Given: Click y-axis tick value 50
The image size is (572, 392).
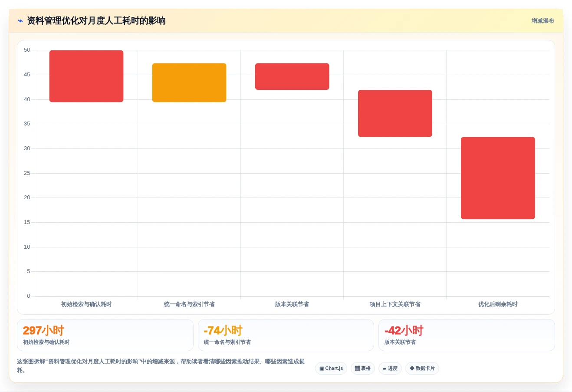Looking at the screenshot, I should coord(27,50).
